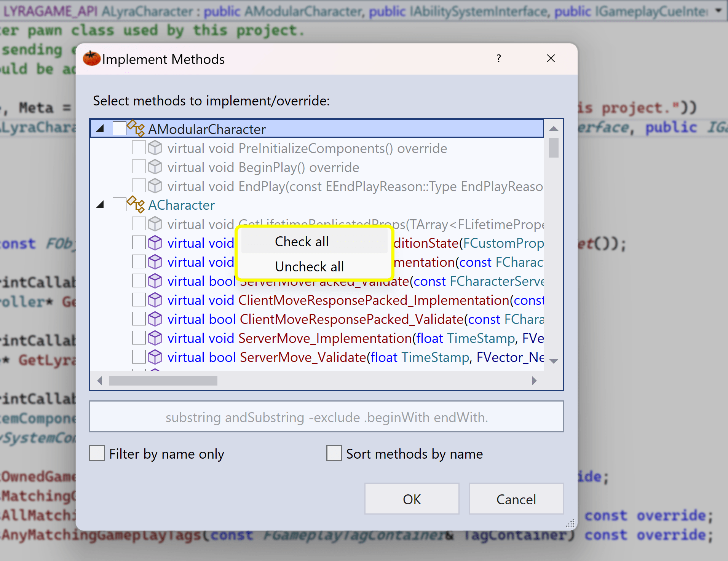Click the purple cube icon beside ServerMove_Validate
Viewport: 728px width, 561px height.
(x=155, y=357)
